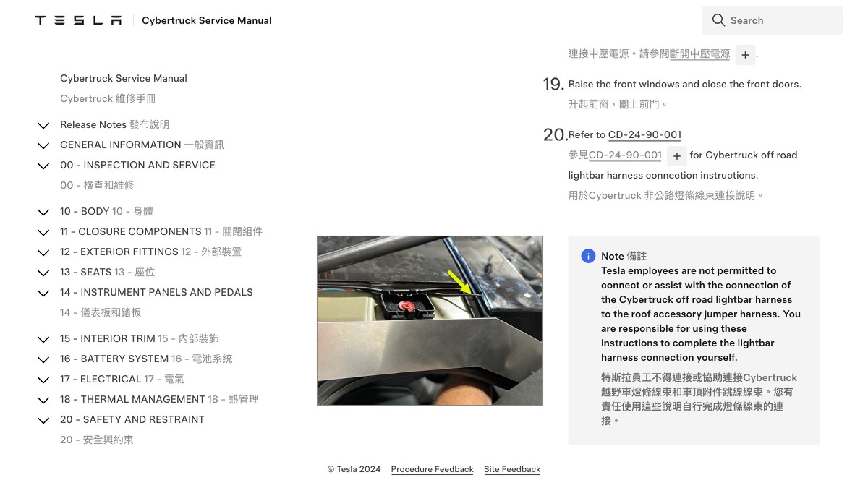Click the Tesla logo
This screenshot has height=488, width=868.
pos(78,20)
